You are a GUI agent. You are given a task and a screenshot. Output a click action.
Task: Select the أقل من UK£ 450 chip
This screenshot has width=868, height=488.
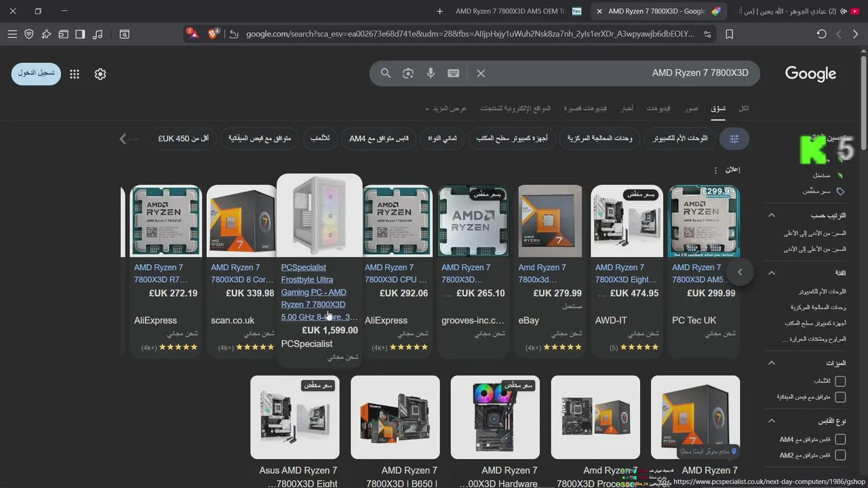(x=184, y=138)
